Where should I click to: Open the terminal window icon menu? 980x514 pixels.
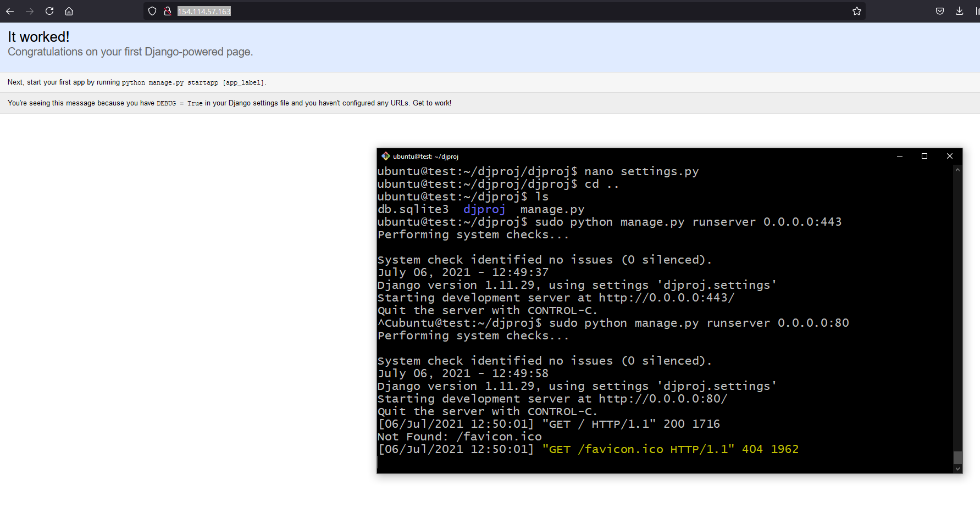[x=385, y=156]
